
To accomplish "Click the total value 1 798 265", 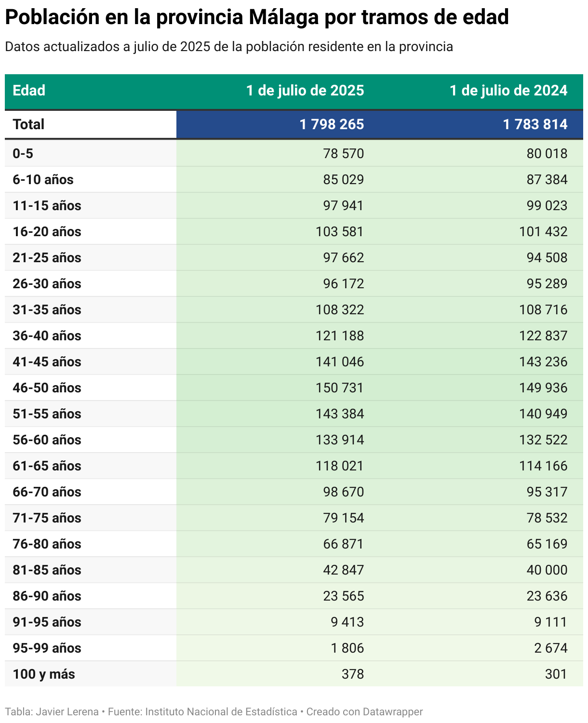I will (332, 124).
